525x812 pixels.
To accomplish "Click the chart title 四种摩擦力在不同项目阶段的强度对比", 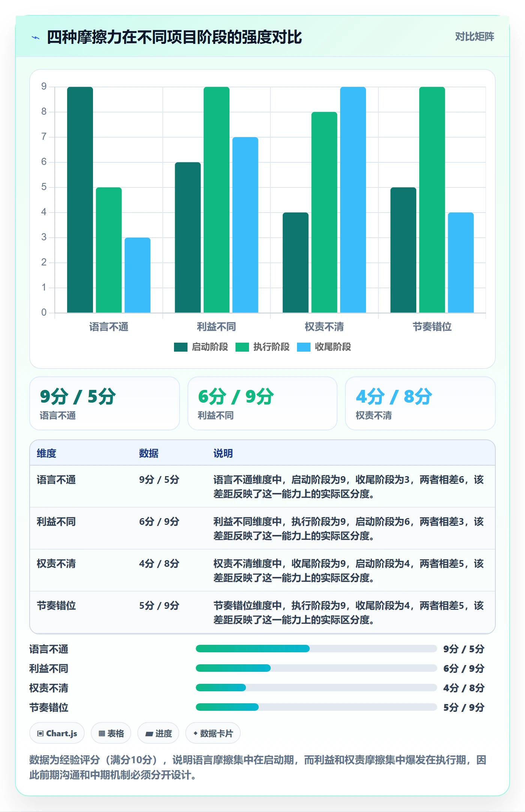I will point(174,37).
